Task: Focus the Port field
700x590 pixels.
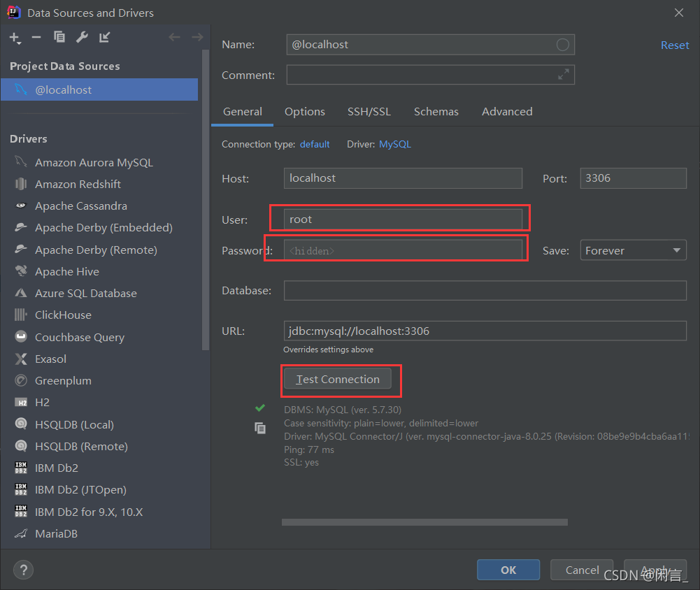Action: point(633,178)
